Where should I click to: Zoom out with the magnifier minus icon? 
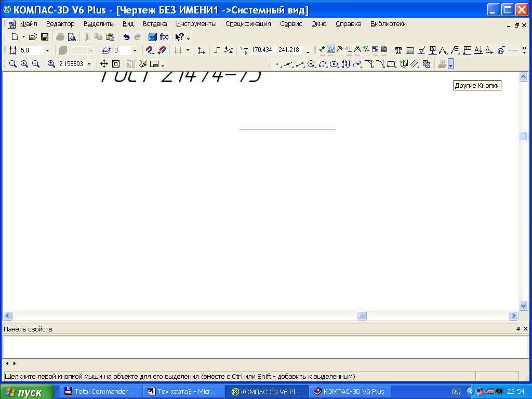(x=36, y=64)
